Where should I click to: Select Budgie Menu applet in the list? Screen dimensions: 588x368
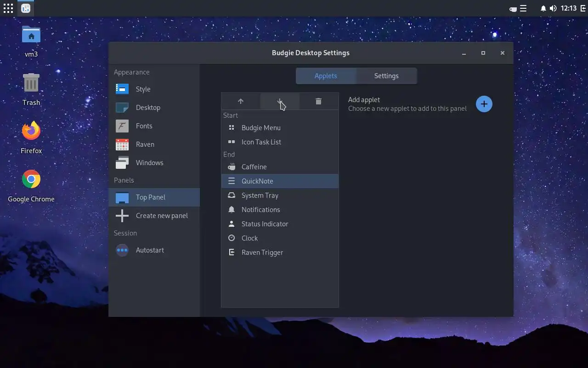pos(280,128)
